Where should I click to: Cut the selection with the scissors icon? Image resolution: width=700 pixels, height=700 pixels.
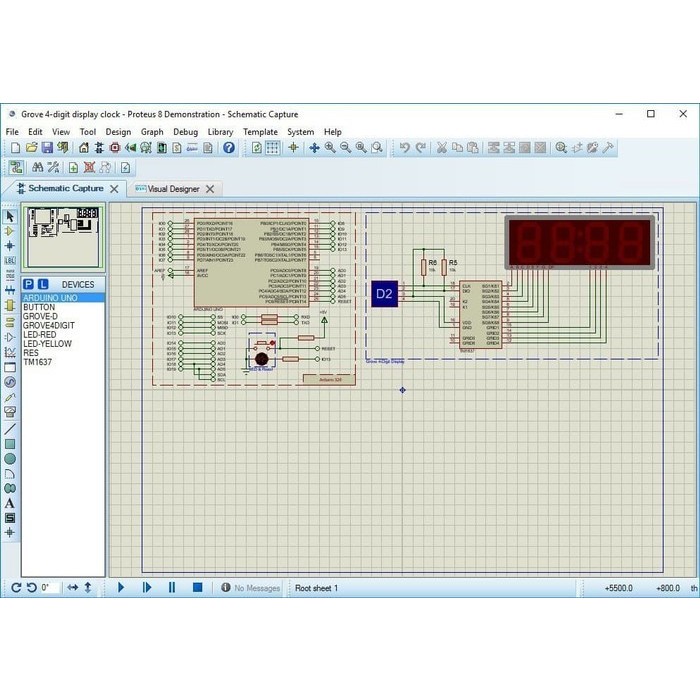click(x=442, y=148)
